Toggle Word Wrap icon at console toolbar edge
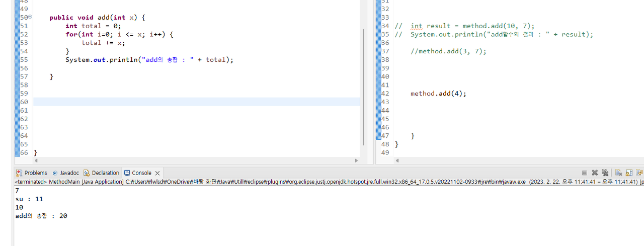Viewport: 644px width, 246px height. click(x=640, y=173)
